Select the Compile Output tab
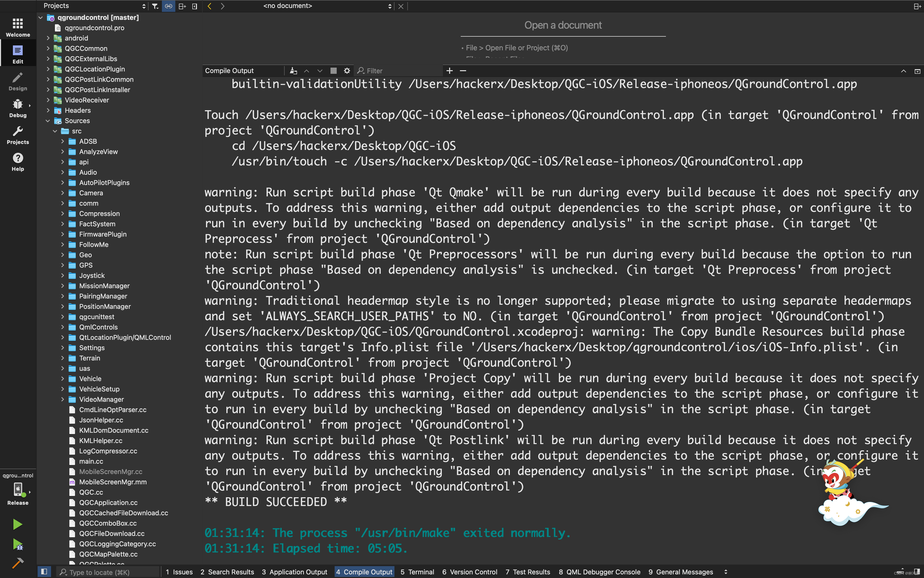The image size is (924, 578). coord(364,572)
